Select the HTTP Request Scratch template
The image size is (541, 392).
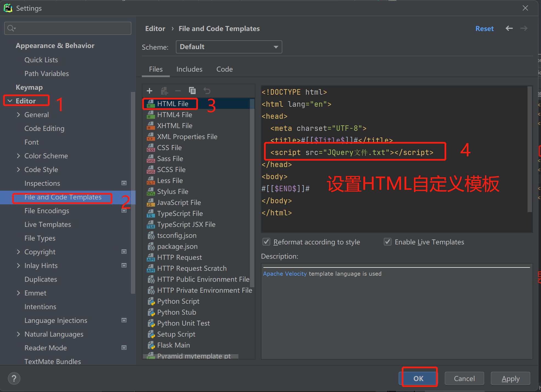click(199, 268)
